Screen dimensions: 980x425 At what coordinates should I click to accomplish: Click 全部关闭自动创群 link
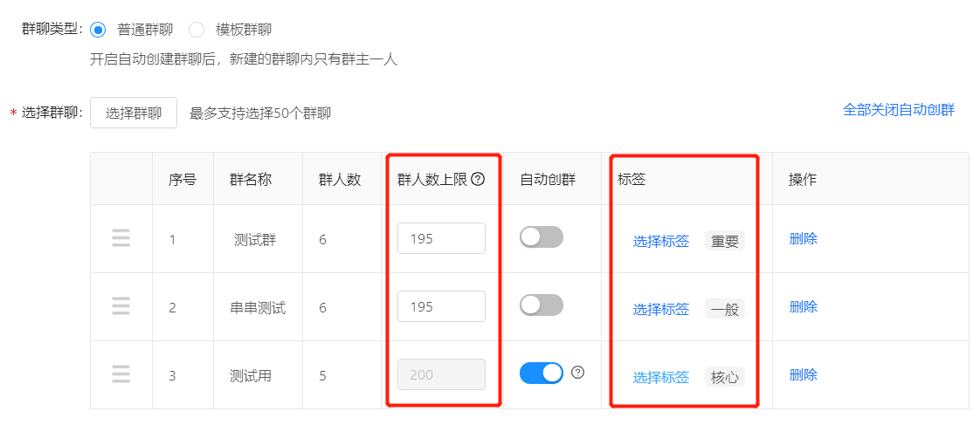898,111
